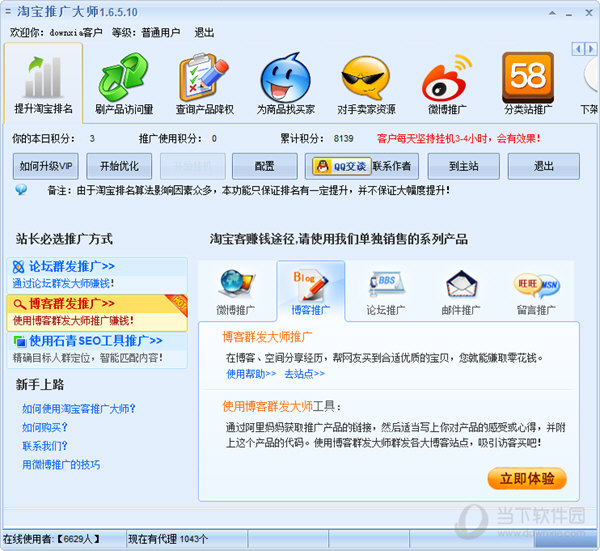Viewport: 600px width, 551px height.
Task: Click the magnifier icon beside 博客群发推广
Action: pos(19,304)
